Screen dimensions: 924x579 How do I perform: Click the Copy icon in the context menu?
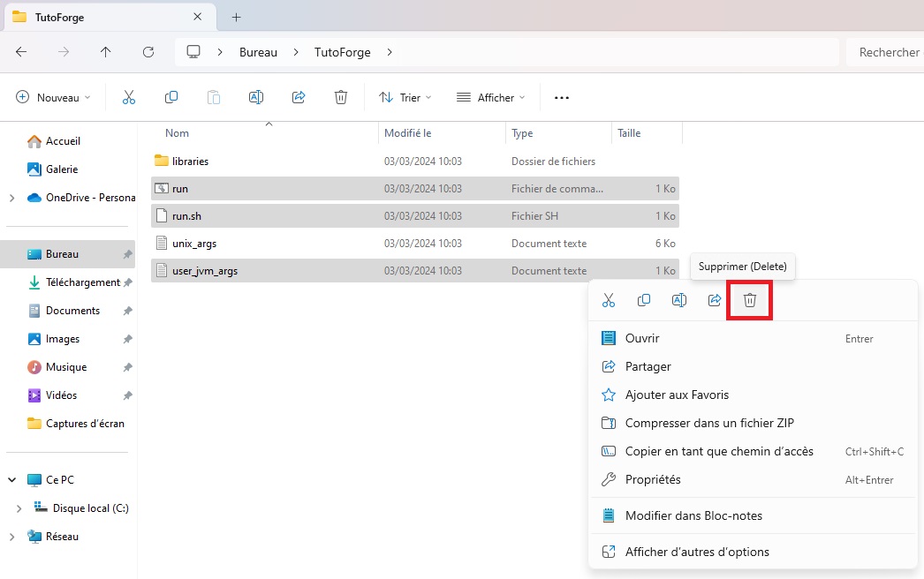point(643,300)
